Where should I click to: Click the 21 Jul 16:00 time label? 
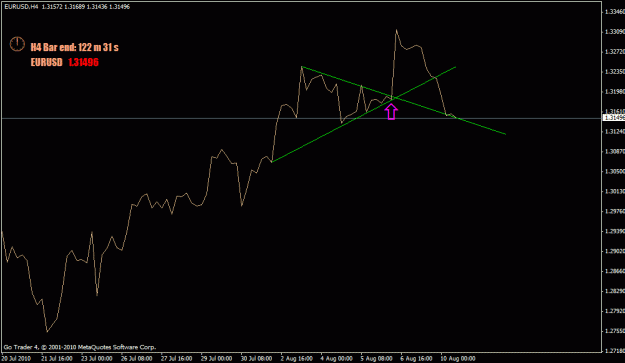click(57, 358)
